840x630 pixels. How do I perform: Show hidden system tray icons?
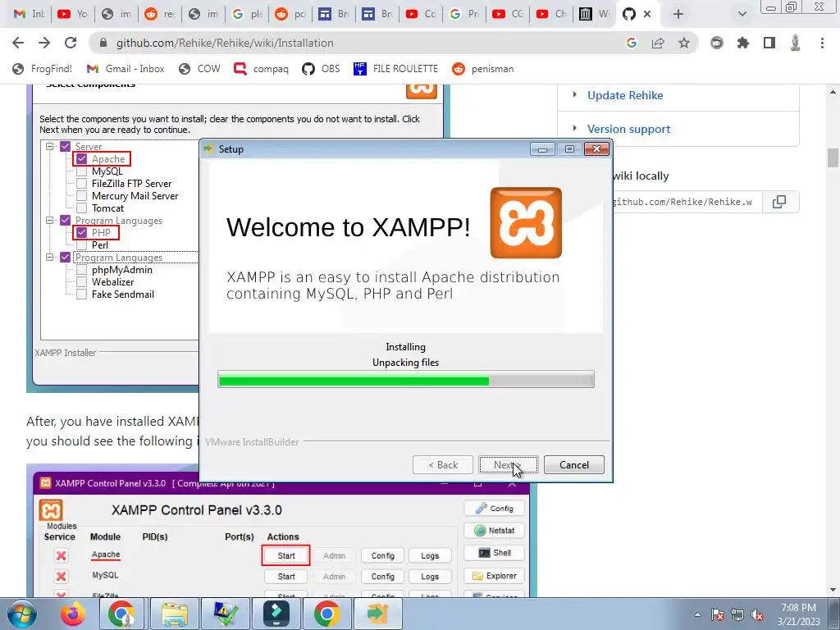[x=697, y=614]
